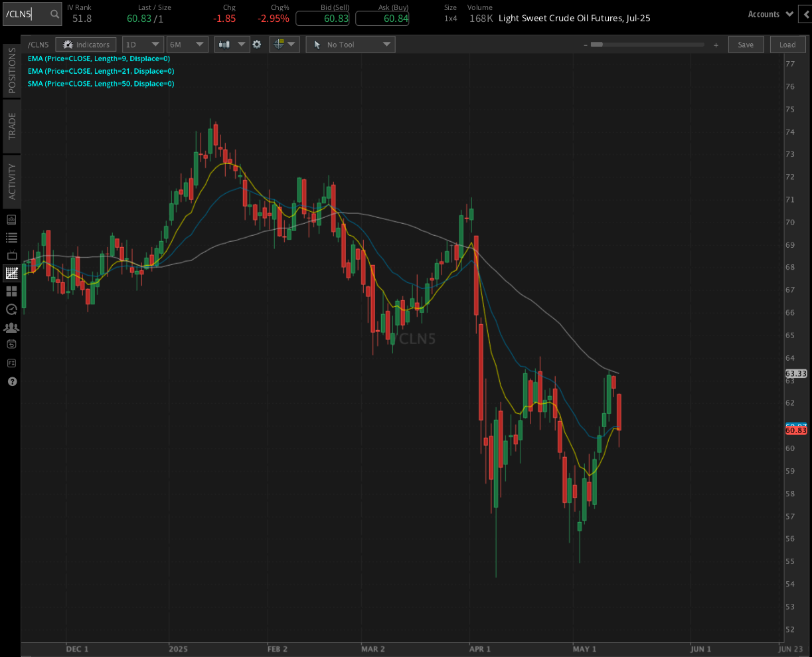
Task: Switch to the TRADE tab
Action: (11, 126)
